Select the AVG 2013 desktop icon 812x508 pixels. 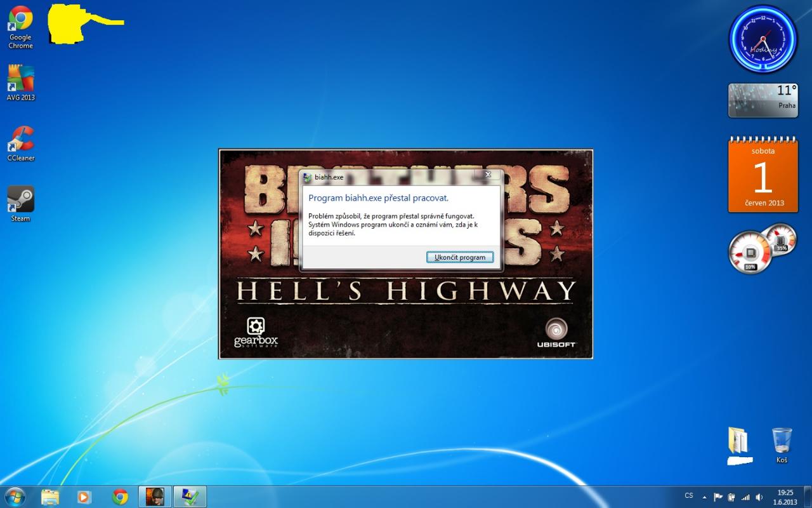coord(20,83)
